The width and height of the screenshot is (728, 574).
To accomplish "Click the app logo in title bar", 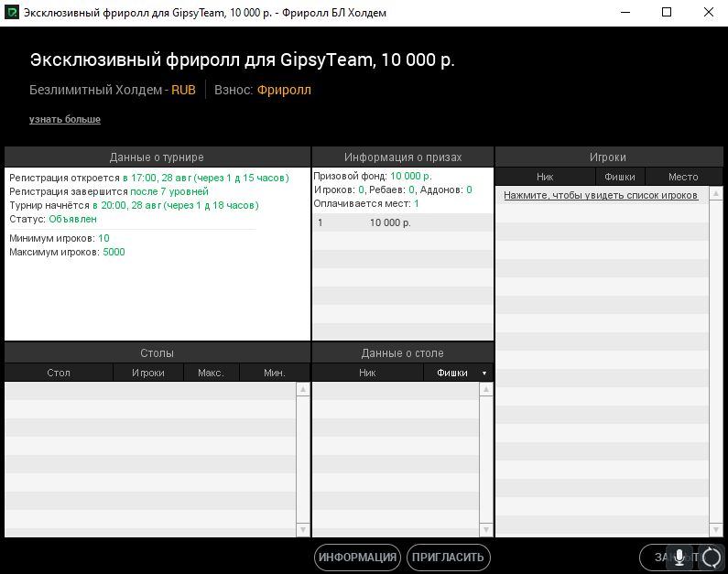I will click(x=11, y=13).
